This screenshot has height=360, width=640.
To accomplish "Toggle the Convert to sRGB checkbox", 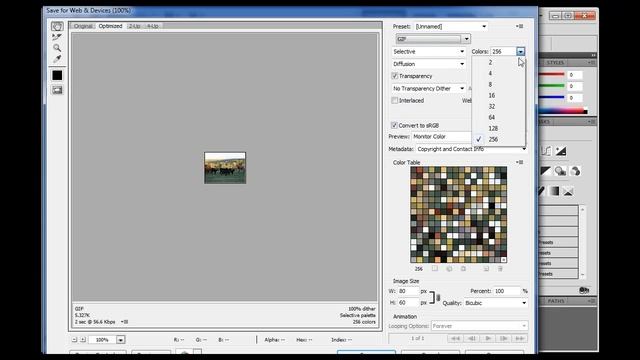I will tap(394, 125).
